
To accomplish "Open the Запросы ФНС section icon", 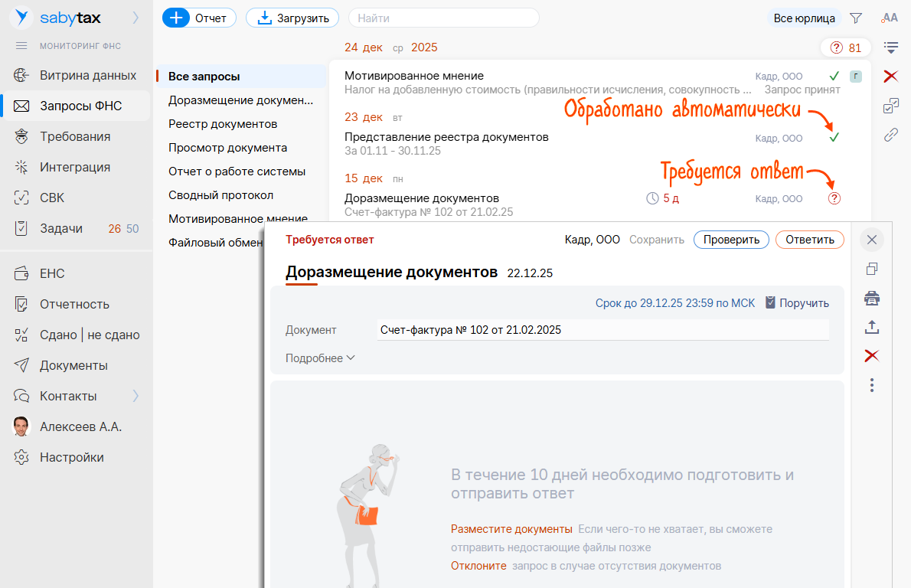I will [x=23, y=105].
